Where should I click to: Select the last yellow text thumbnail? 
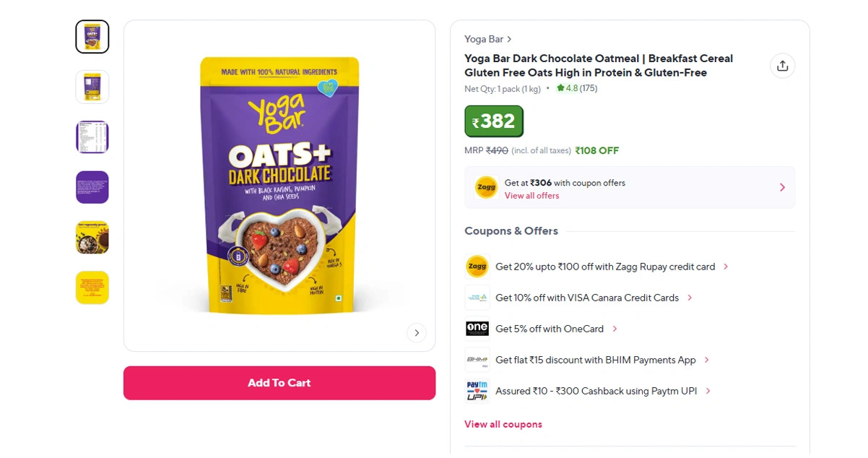[92, 288]
